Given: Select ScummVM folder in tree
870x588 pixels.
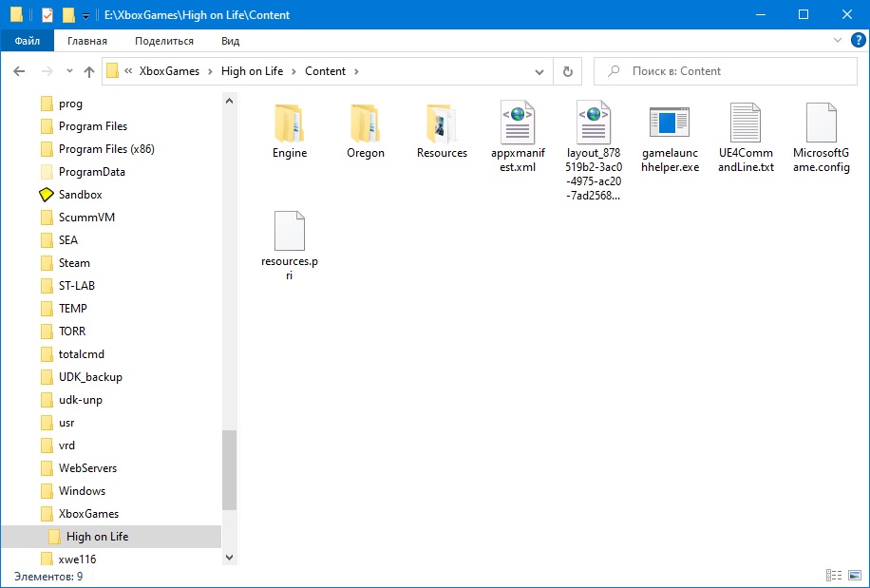Looking at the screenshot, I should click(86, 218).
